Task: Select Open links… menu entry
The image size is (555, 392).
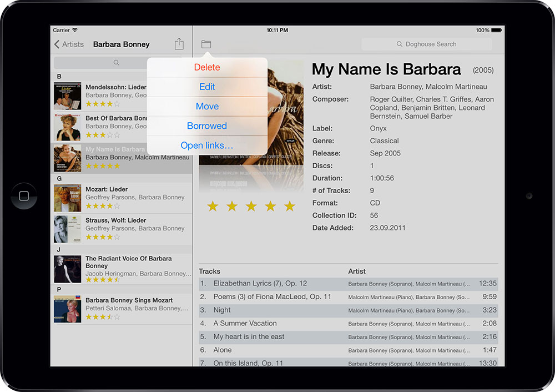Action: click(x=207, y=145)
